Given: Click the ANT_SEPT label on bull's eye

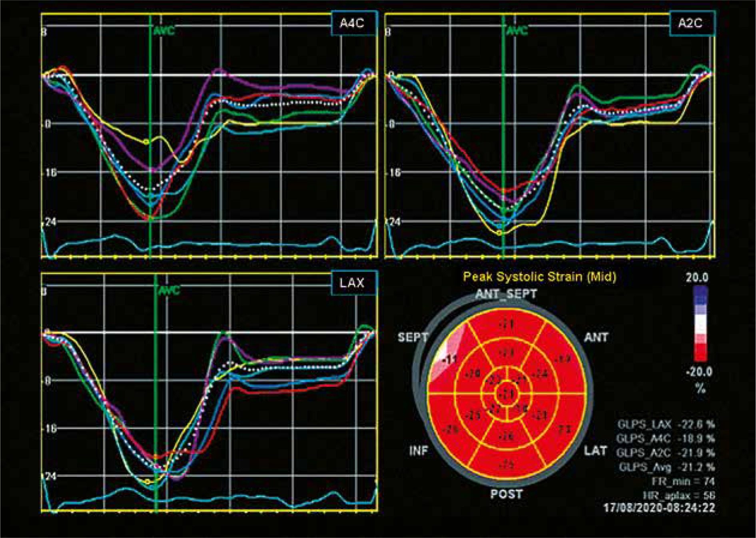Looking at the screenshot, I should point(506,294).
